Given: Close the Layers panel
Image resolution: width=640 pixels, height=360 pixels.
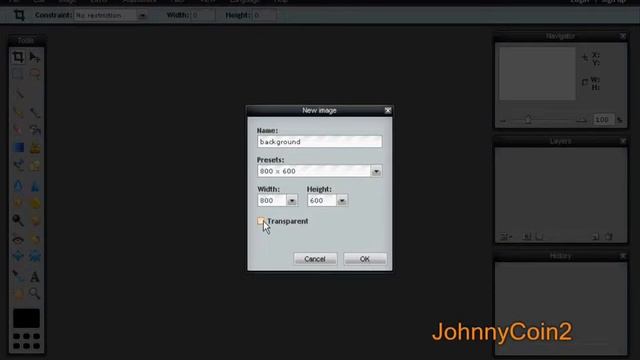Looking at the screenshot, I should pos(622,141).
